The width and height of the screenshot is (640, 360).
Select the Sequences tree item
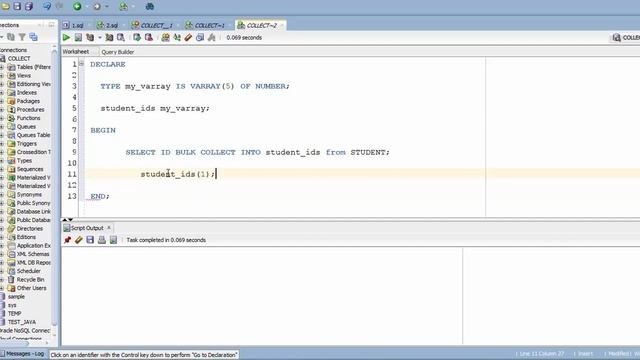click(x=30, y=169)
